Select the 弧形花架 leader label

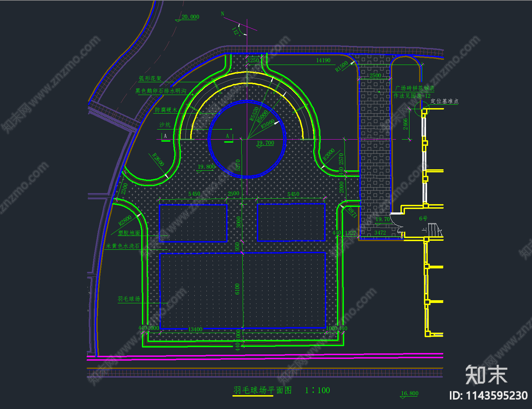pos(150,78)
